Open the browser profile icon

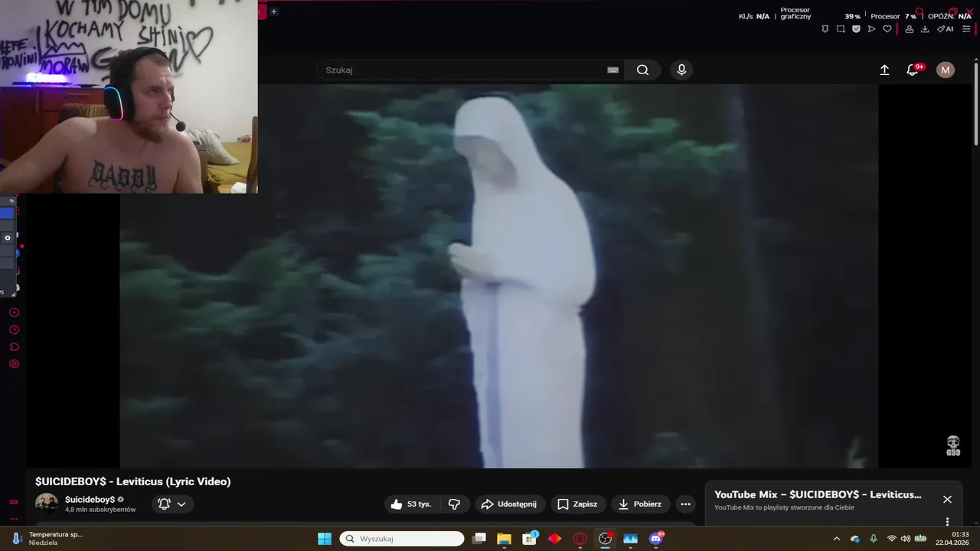tap(909, 29)
